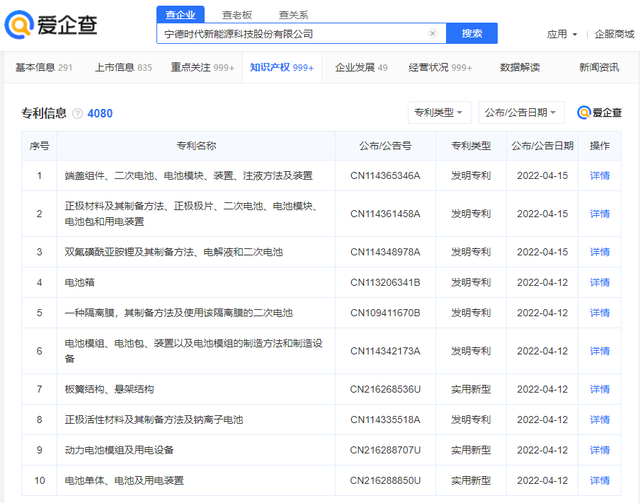The image size is (640, 503).
Task: Open the 应用 dropdown menu
Action: [x=562, y=34]
